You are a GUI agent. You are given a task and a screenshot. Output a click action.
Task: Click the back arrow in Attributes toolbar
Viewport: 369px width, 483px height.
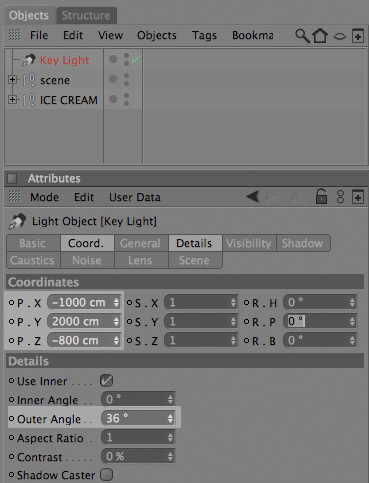tap(253, 197)
